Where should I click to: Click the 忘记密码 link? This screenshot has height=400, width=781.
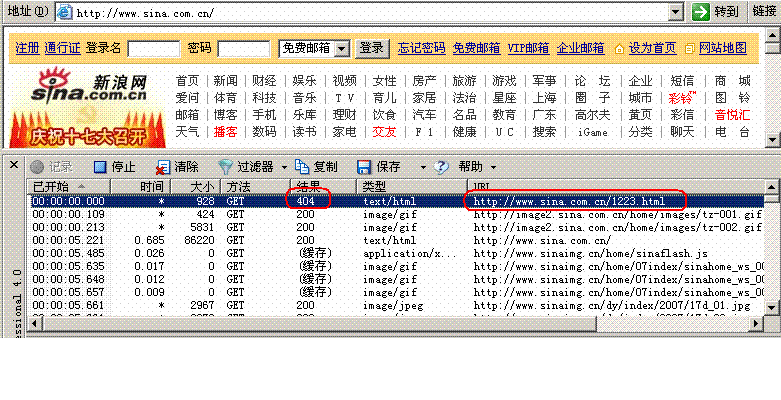point(421,48)
